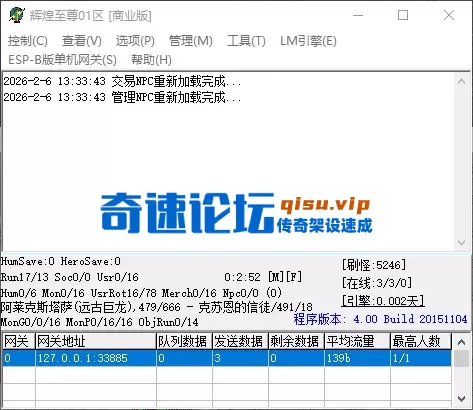The width and height of the screenshot is (473, 410).
Task: Click the 阿莱克斯塔萨(远古巨龙) monster status line
Action: (x=157, y=307)
